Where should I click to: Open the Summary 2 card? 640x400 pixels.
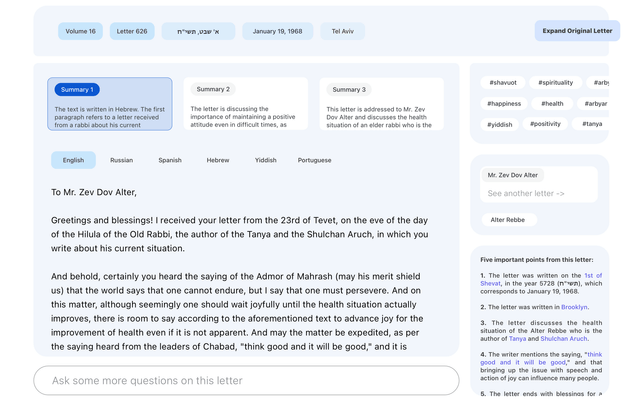[246, 104]
